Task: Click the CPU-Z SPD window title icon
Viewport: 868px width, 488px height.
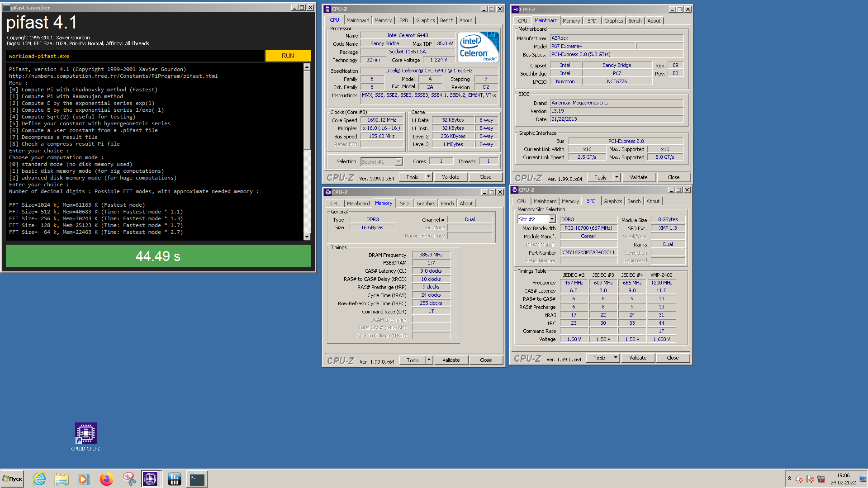Action: pos(515,190)
